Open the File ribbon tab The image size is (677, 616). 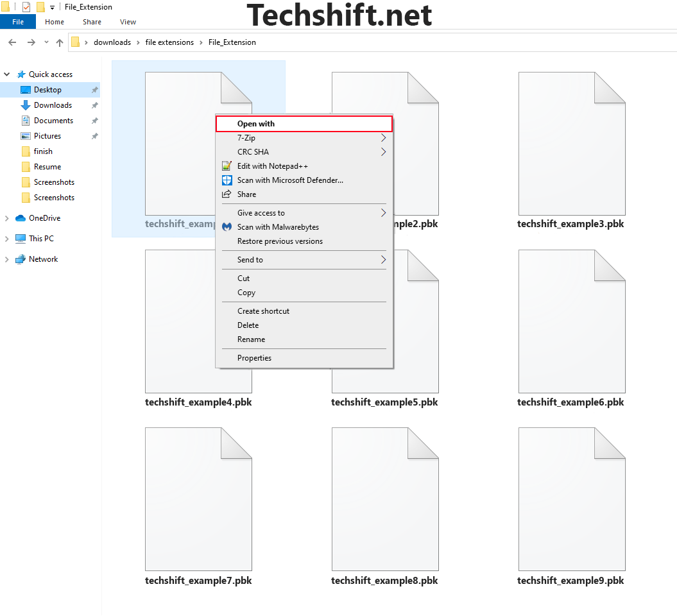click(18, 22)
